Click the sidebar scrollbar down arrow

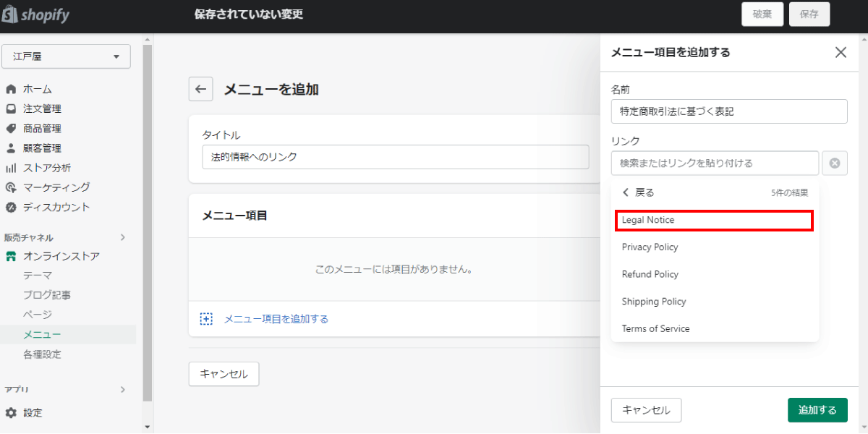148,427
